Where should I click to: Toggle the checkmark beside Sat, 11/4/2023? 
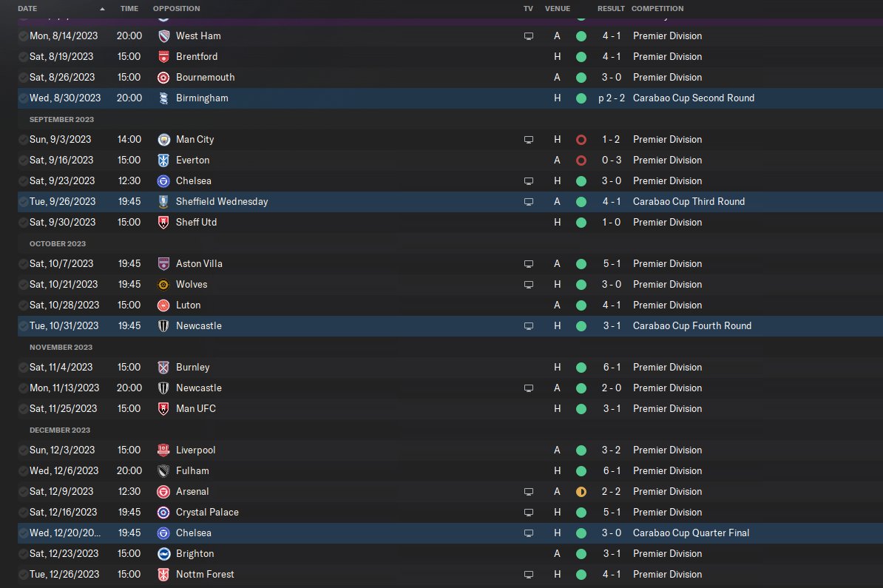pyautogui.click(x=23, y=367)
